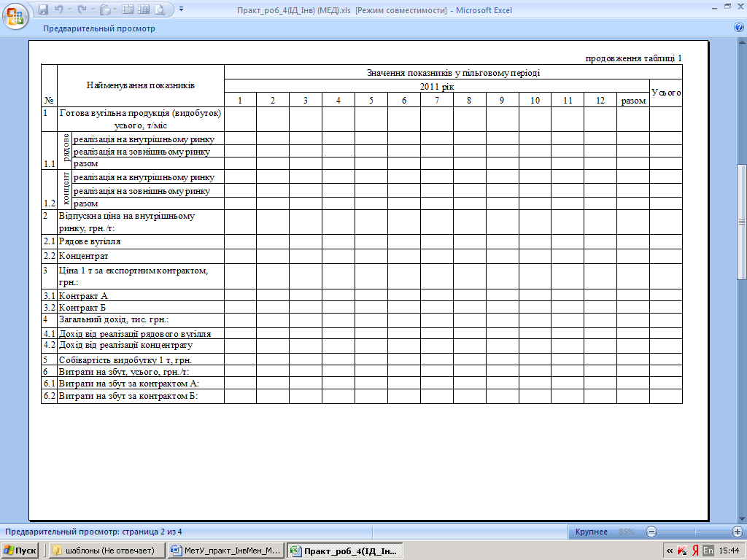
Task: Click the Kaspersky tray icon
Action: pyautogui.click(x=682, y=551)
